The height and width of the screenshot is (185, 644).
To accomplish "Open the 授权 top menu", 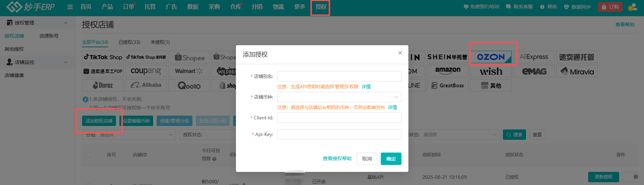I will pos(321,7).
